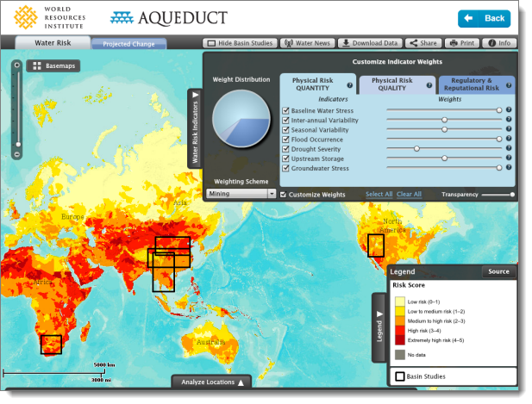Open the Basemaps grid selector

click(53, 65)
